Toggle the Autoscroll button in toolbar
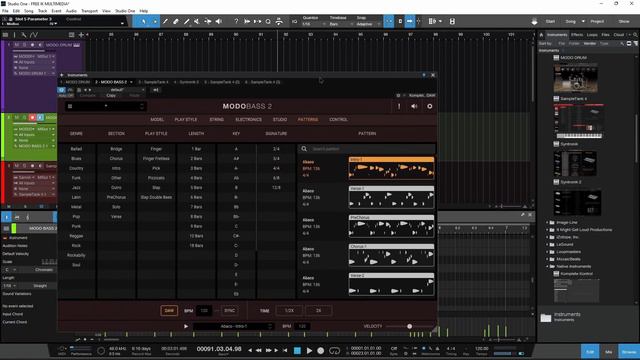 click(x=409, y=21)
